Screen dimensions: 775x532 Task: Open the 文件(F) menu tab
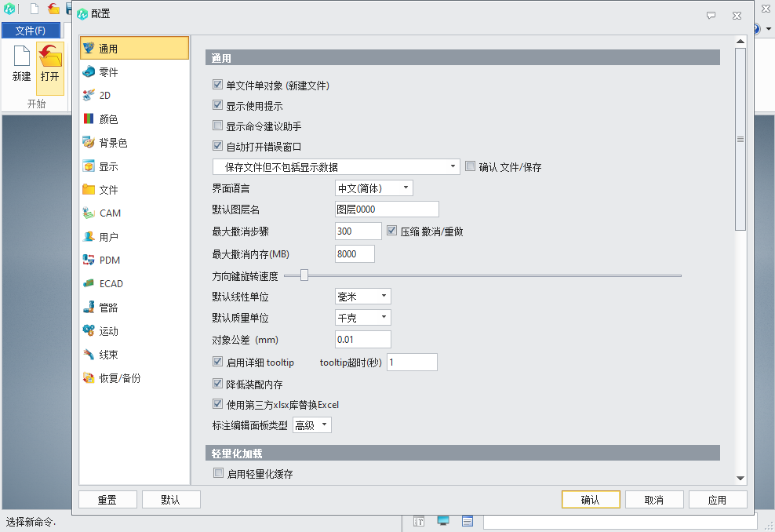31,31
